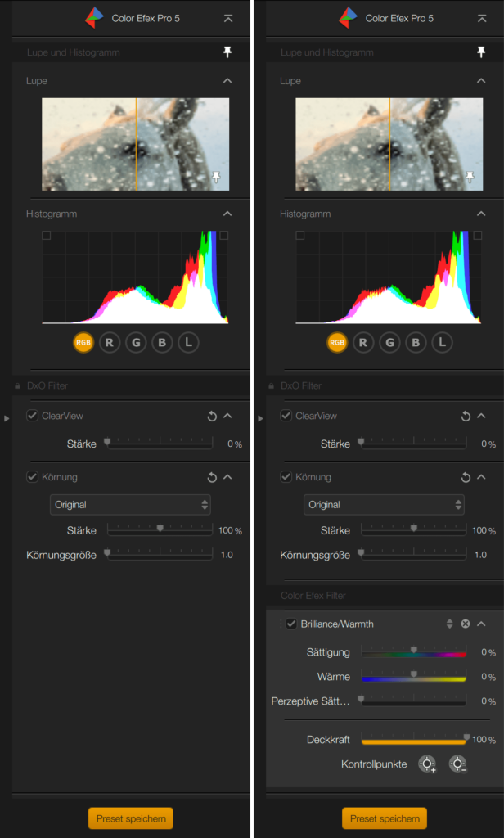Image resolution: width=504 pixels, height=838 pixels.
Task: Remove the Brilliance/Warmth filter
Action: (x=466, y=624)
